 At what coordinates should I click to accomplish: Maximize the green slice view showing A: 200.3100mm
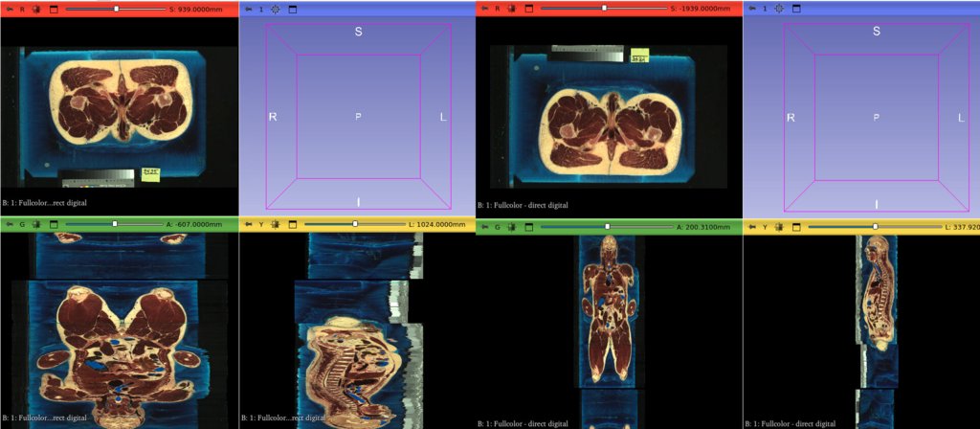tap(528, 227)
